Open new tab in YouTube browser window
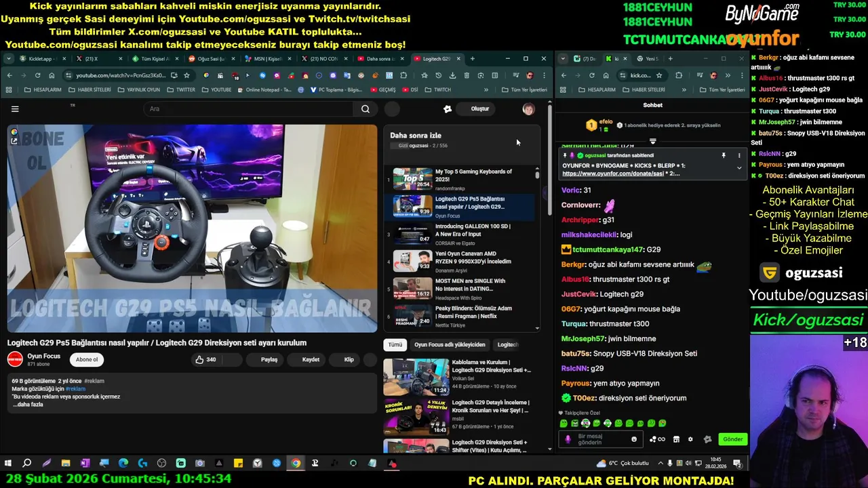Screen dimensions: 868x488 click(473, 59)
